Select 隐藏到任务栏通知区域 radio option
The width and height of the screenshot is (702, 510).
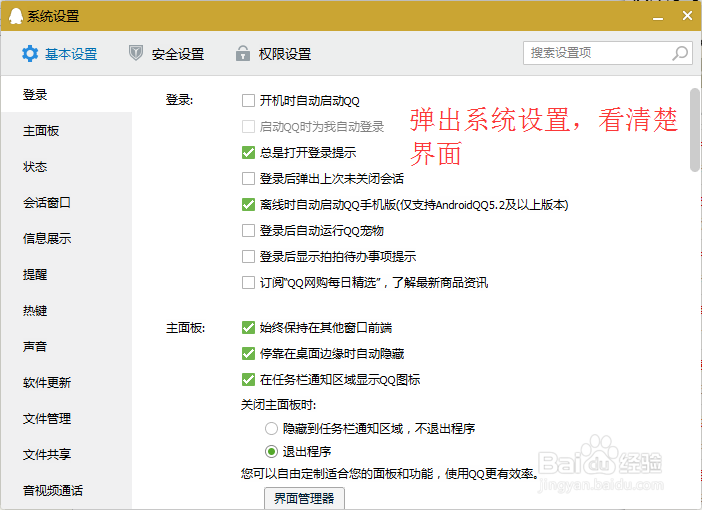271,429
